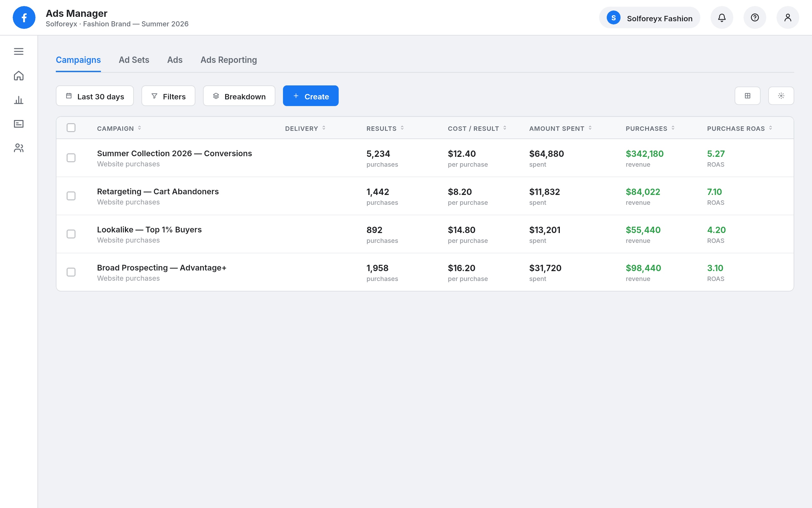Viewport: 812px width, 508px height.
Task: Sort by the Results column header
Action: click(x=385, y=128)
